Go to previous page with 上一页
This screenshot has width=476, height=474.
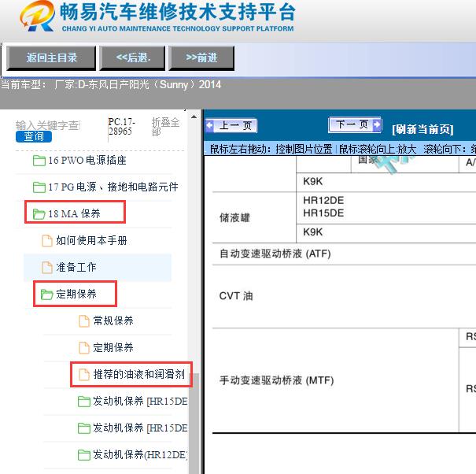coord(231,125)
